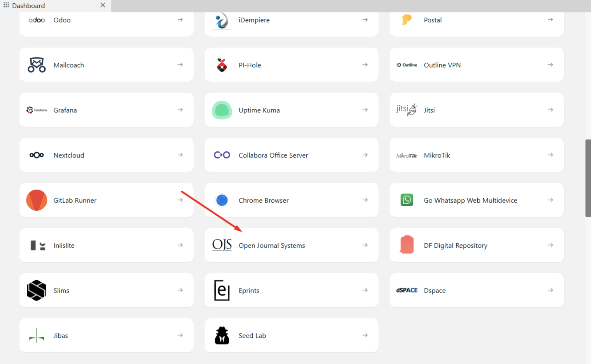The image size is (591, 364).
Task: Click the arrow on the Eprints card
Action: point(365,290)
